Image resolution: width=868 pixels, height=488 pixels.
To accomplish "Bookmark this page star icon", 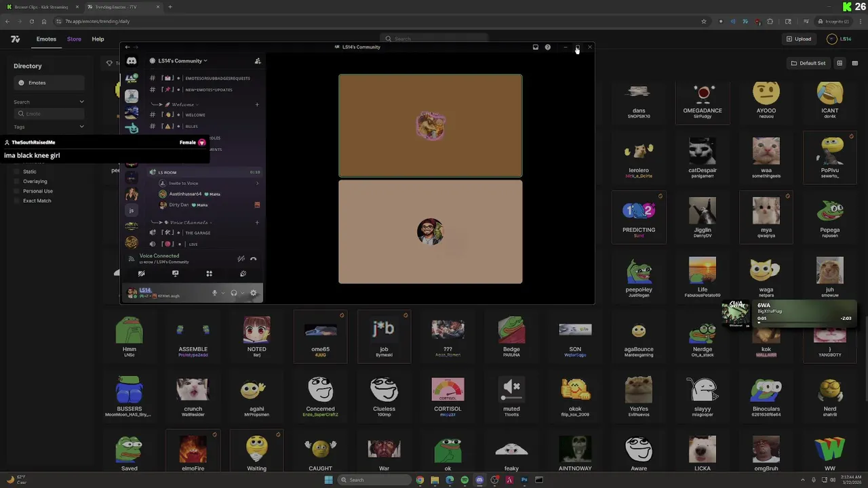I will pyautogui.click(x=704, y=21).
